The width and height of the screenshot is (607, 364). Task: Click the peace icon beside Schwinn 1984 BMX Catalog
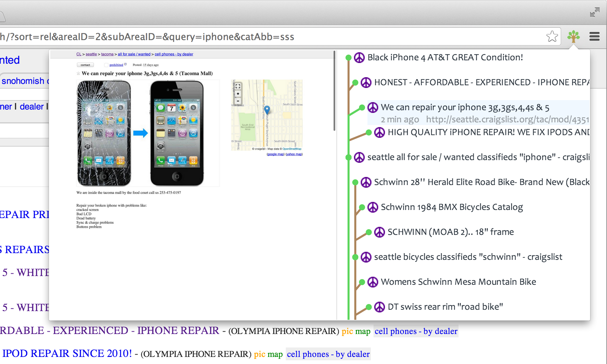[x=373, y=207]
